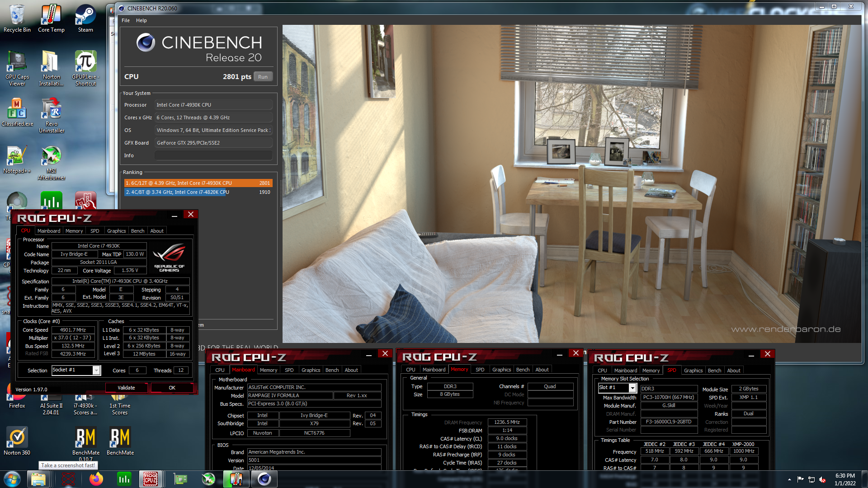This screenshot has width=868, height=488.
Task: Open the Recycle Bin desktop icon
Action: [17, 19]
